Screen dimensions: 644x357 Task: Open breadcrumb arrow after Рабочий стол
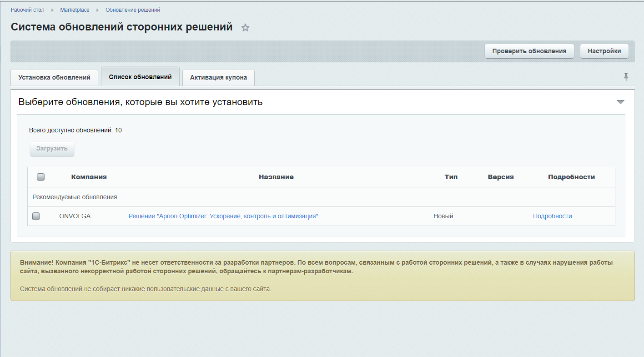pyautogui.click(x=52, y=10)
